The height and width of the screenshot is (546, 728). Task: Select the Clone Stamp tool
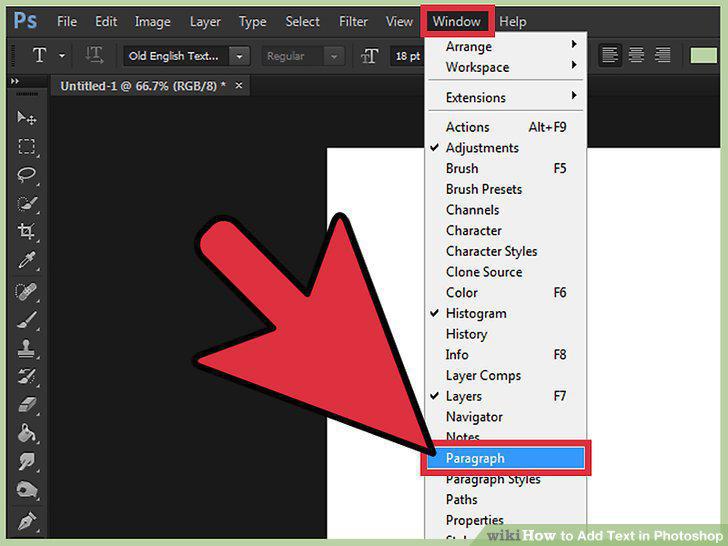(26, 348)
